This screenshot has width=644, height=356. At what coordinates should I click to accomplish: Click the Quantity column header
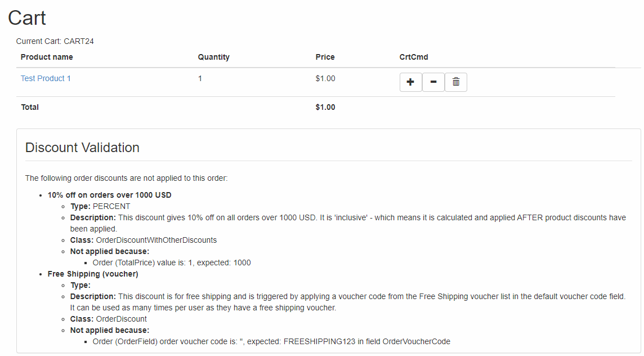coord(214,57)
